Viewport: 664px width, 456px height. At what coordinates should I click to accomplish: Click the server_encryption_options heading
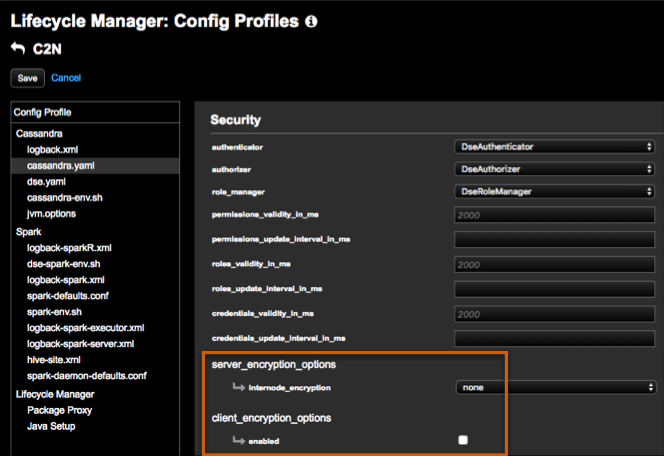click(x=274, y=365)
